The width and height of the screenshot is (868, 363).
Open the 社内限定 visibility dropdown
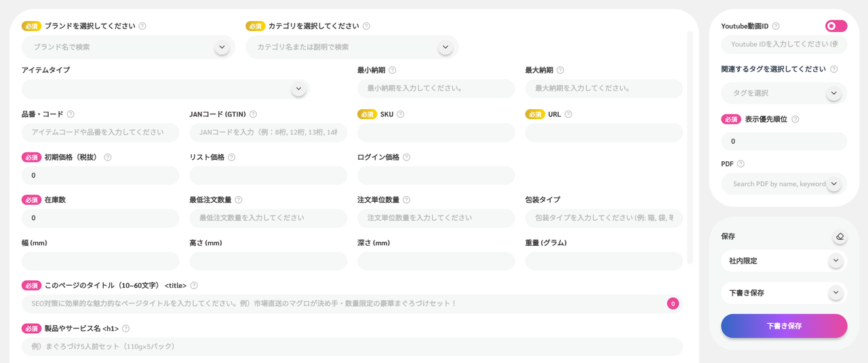835,261
